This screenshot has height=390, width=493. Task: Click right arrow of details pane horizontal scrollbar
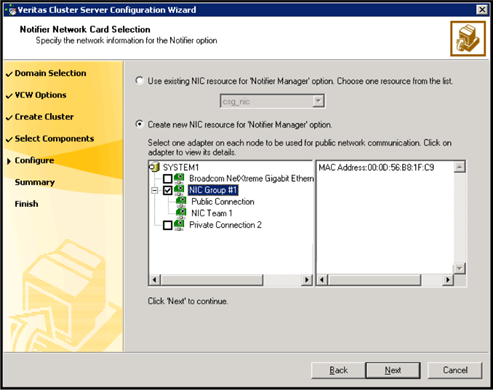[x=448, y=279]
